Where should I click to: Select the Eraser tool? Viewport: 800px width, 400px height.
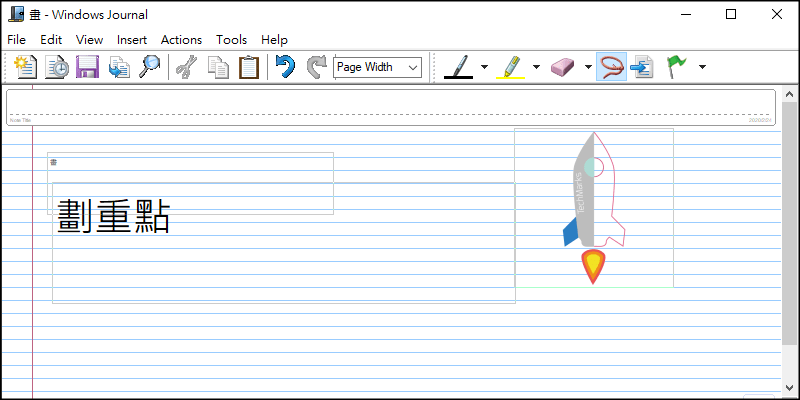point(563,67)
